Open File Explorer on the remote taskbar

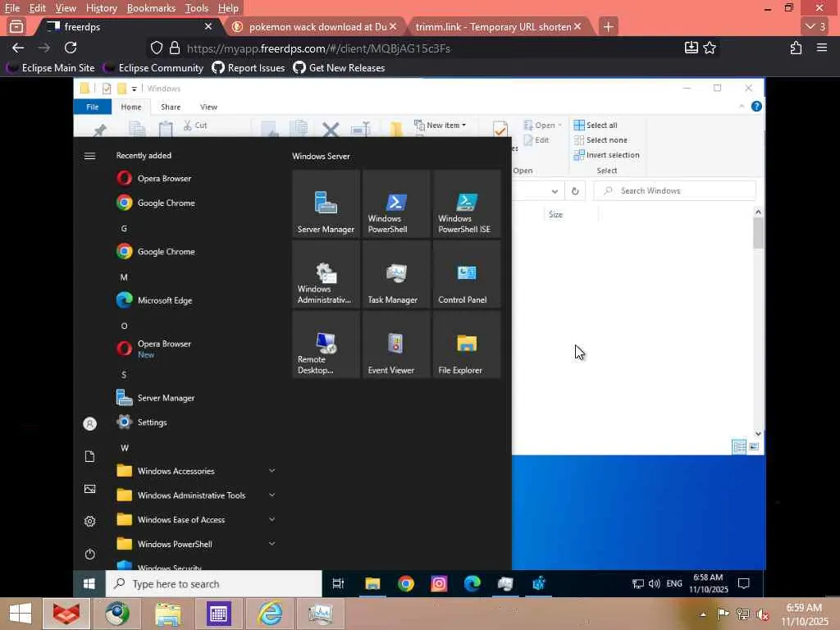click(x=372, y=583)
